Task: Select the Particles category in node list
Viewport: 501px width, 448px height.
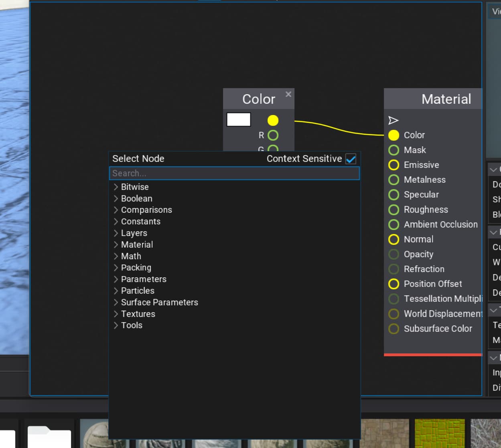Action: point(137,291)
